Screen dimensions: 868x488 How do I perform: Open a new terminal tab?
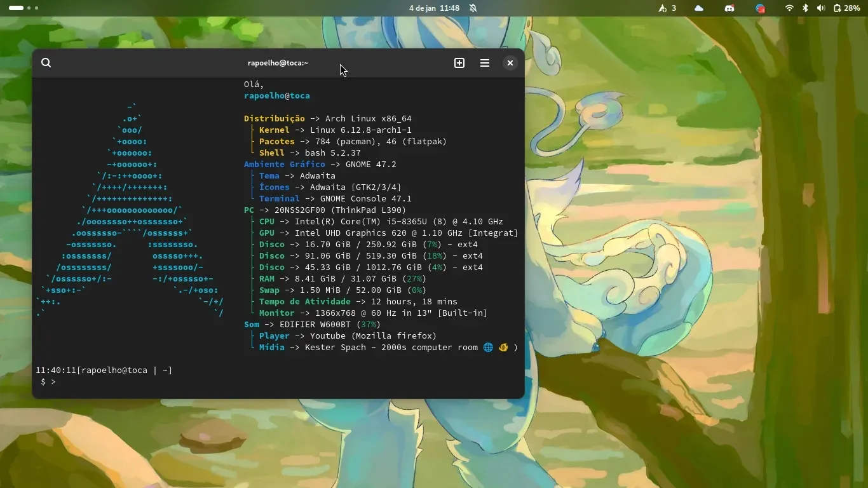459,63
